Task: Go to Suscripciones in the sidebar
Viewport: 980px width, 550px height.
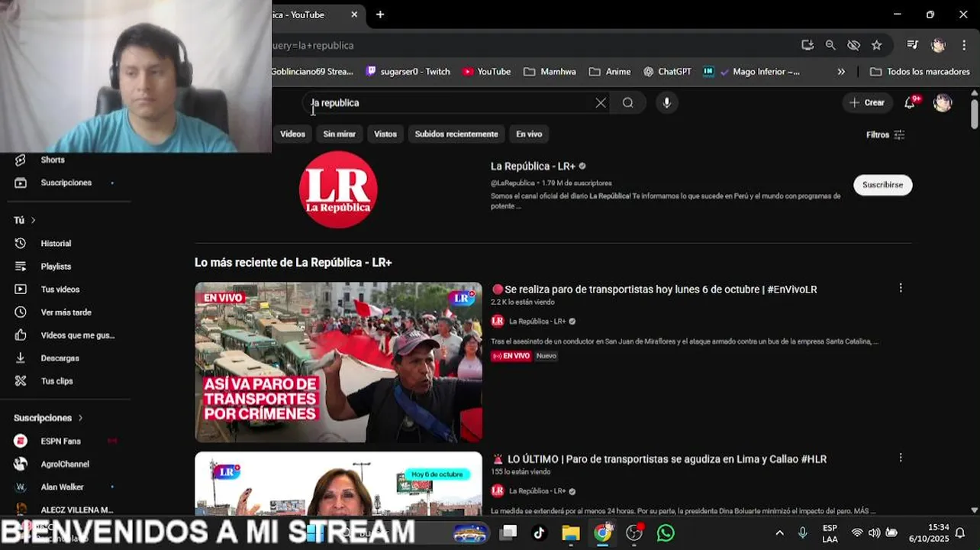Action: 64,183
